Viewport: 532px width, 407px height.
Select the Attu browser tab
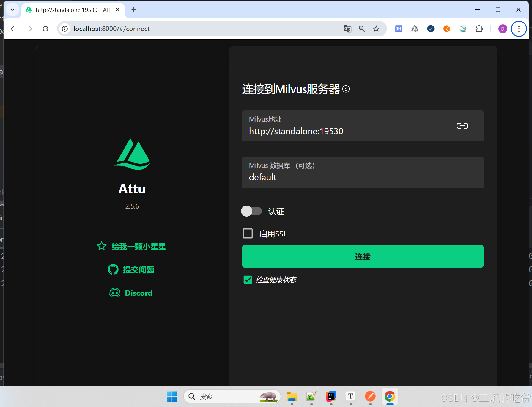[68, 10]
